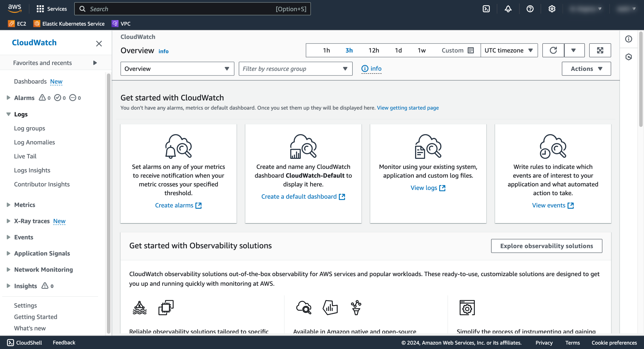The width and height of the screenshot is (644, 349).
Task: Click Explore observability solutions button
Action: (x=546, y=246)
